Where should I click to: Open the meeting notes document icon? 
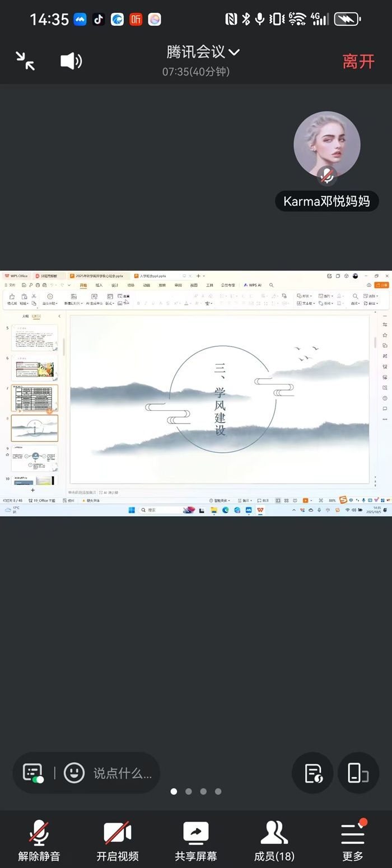coord(313,773)
